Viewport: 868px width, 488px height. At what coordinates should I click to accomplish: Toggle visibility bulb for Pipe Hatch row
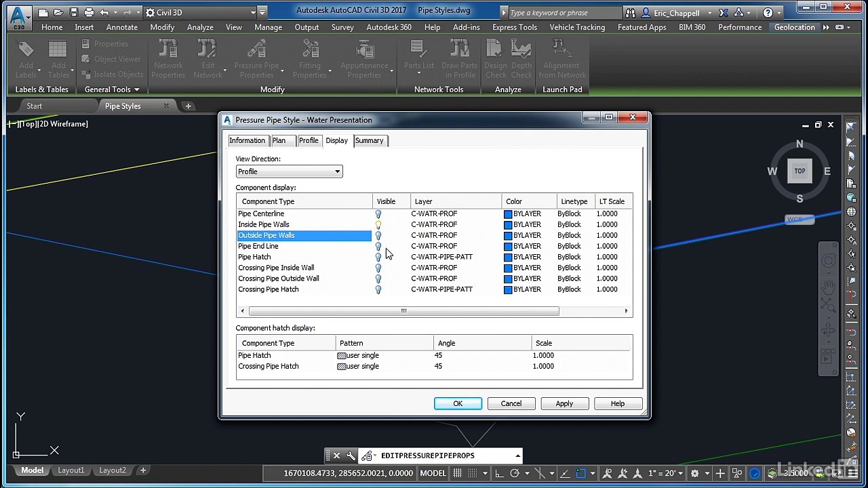click(x=378, y=257)
